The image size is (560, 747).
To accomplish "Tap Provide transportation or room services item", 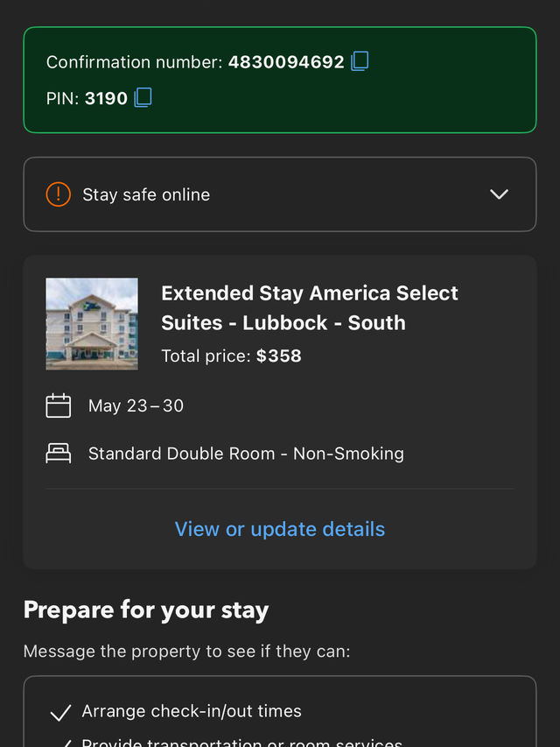I will (x=241, y=741).
